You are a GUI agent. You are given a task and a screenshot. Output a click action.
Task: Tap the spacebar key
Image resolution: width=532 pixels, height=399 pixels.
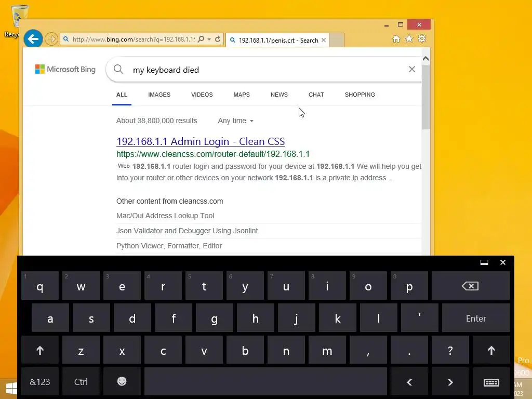pyautogui.click(x=265, y=382)
